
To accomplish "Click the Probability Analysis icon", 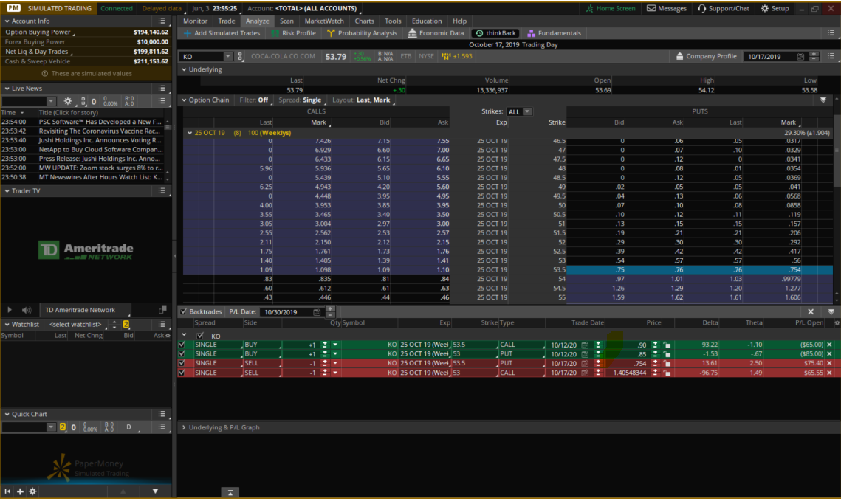I will coord(332,33).
